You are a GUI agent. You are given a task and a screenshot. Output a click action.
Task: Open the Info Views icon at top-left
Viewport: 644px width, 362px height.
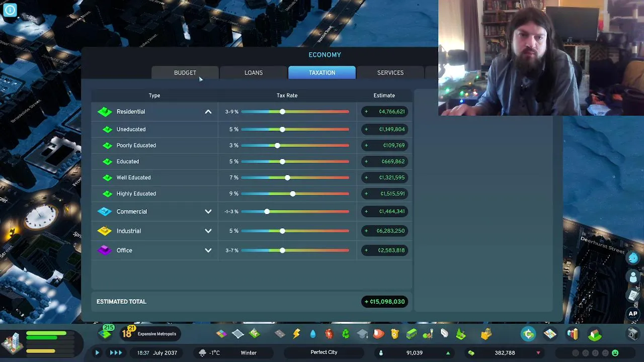pyautogui.click(x=10, y=10)
